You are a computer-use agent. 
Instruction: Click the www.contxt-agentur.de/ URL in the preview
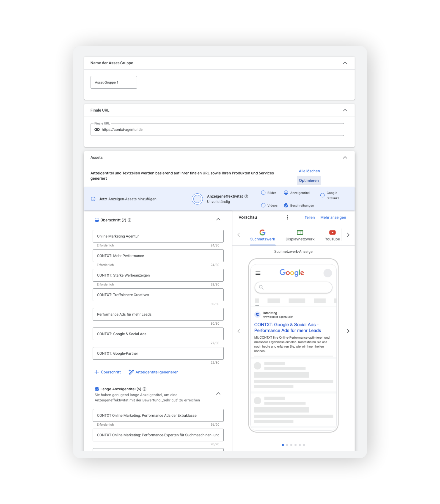(x=278, y=317)
